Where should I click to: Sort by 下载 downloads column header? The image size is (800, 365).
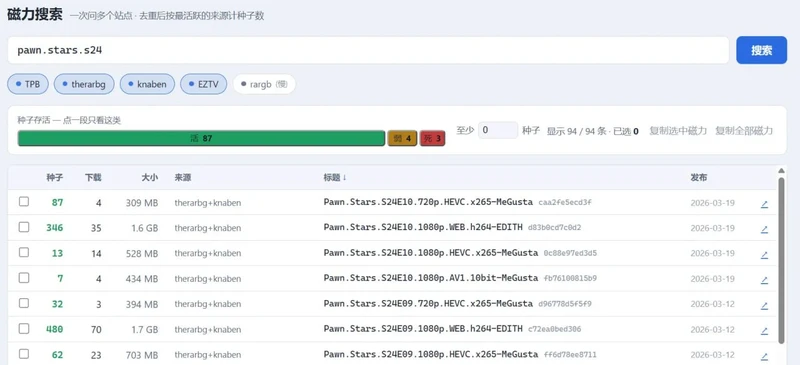pos(93,178)
